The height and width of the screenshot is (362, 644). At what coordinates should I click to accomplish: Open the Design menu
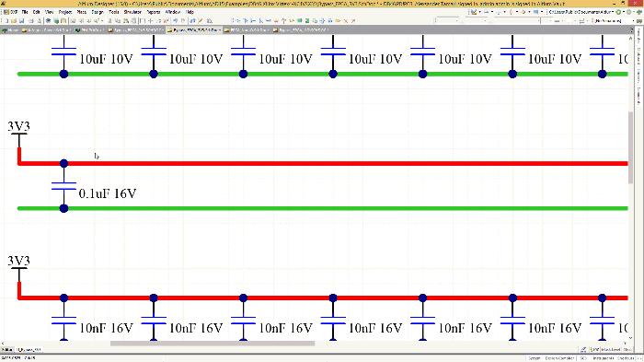tap(98, 12)
